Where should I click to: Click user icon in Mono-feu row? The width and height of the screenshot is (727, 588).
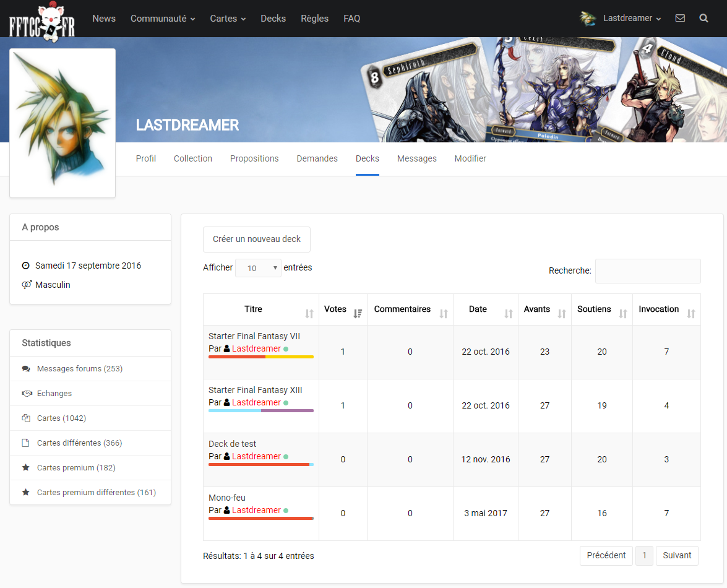click(x=226, y=510)
